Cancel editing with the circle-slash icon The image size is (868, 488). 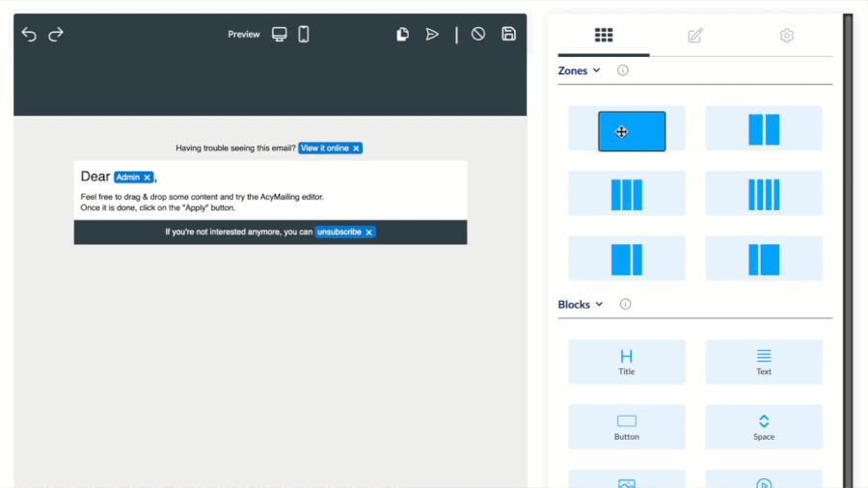(478, 35)
